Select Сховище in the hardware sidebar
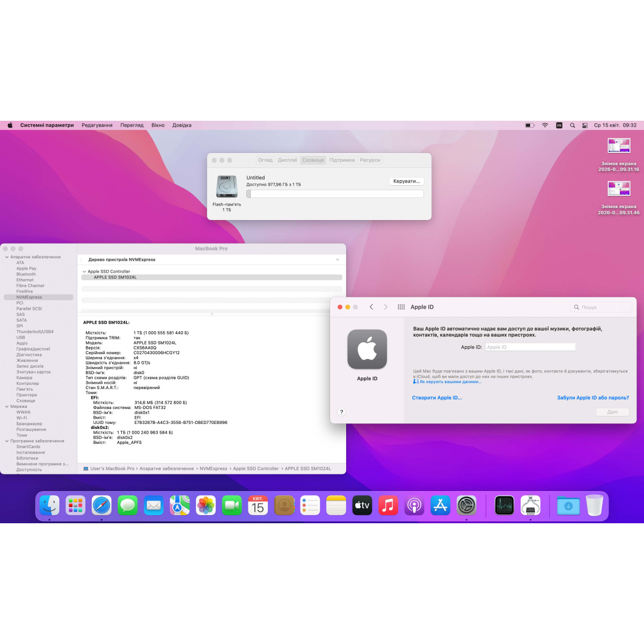Screen dimensions: 644x644 (26, 401)
